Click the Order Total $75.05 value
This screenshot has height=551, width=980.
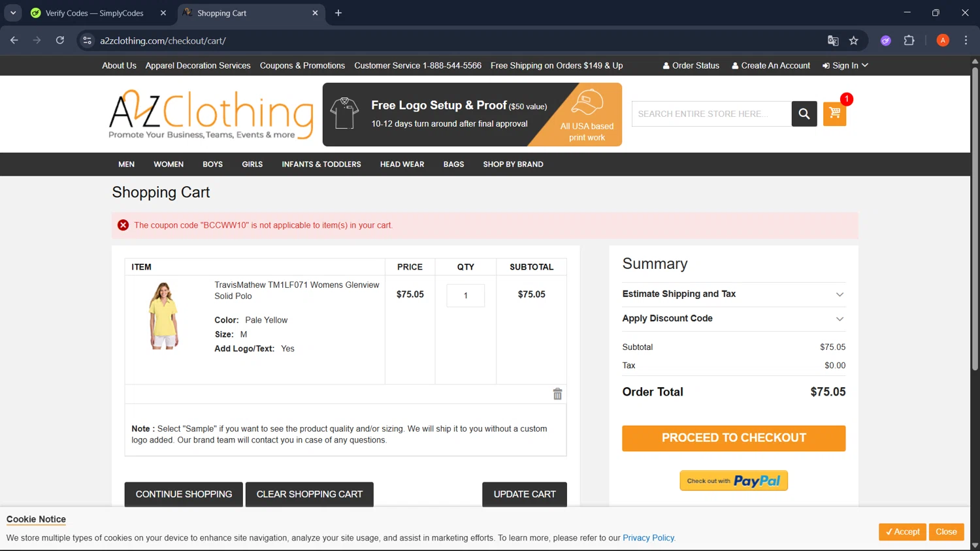coord(828,392)
